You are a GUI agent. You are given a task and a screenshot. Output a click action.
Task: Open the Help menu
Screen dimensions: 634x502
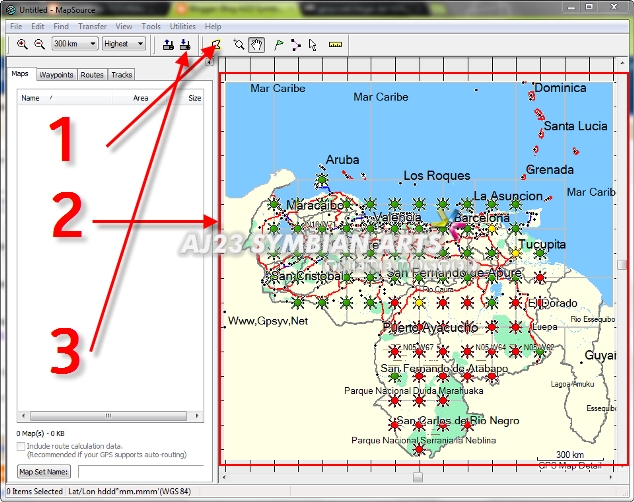tap(213, 26)
